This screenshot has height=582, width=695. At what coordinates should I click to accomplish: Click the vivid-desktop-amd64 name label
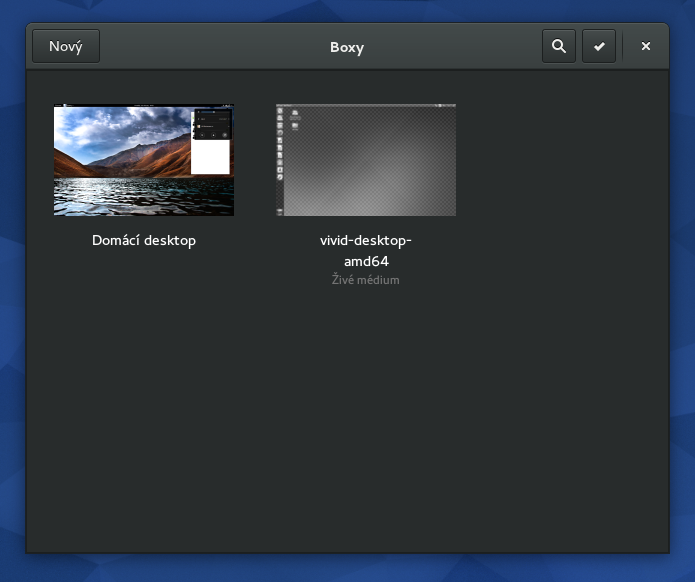[x=366, y=250]
